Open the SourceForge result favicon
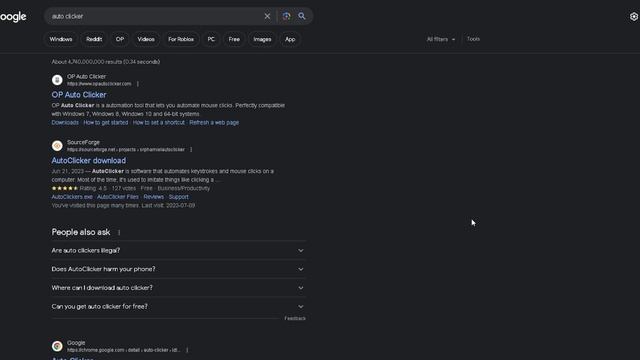Image resolution: width=640 pixels, height=360 pixels. [x=57, y=145]
